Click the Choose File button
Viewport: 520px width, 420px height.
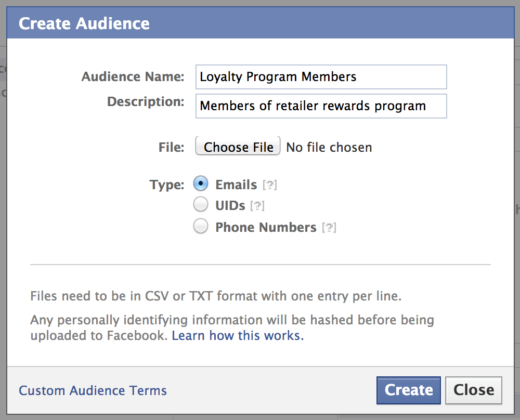pyautogui.click(x=238, y=146)
